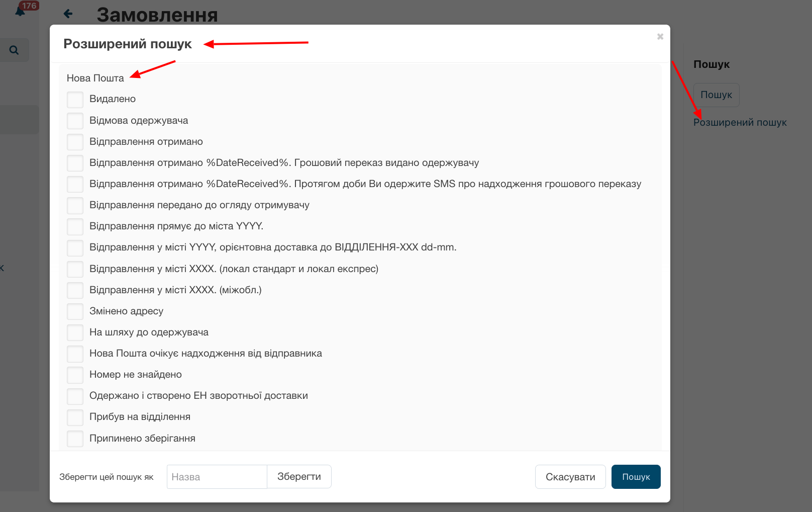Viewport: 812px width, 512px height.
Task: Check Одержано і створено ЕН зворотньої доставки
Action: [x=75, y=396]
